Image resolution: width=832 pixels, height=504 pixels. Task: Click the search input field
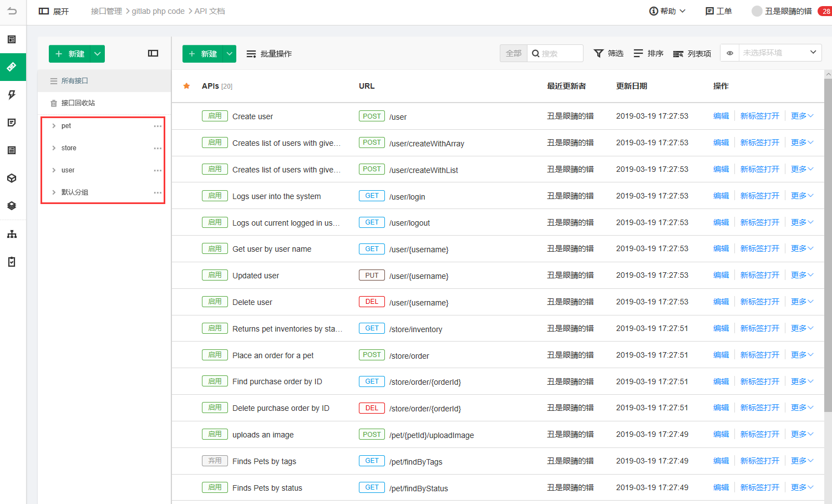(x=555, y=53)
